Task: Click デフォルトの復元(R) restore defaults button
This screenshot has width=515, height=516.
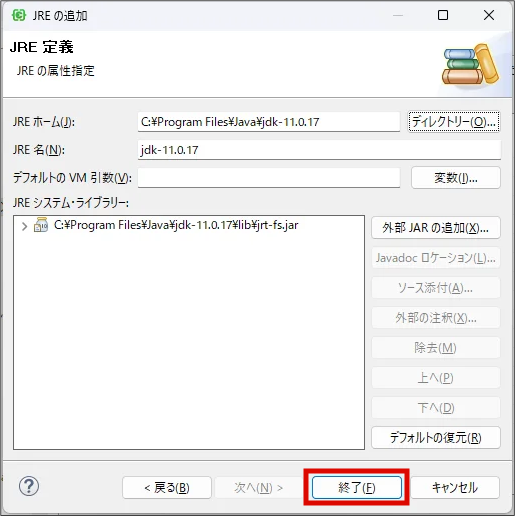Action: click(436, 437)
